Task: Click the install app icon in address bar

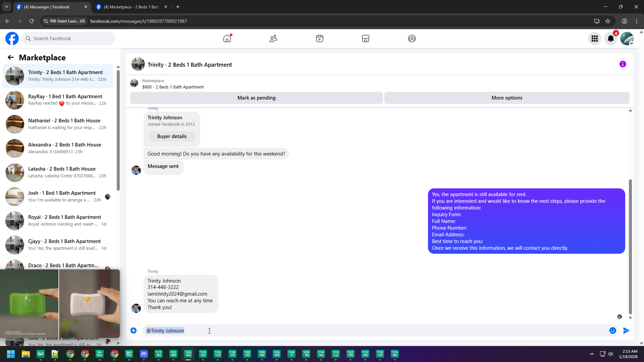Action: pos(597,21)
